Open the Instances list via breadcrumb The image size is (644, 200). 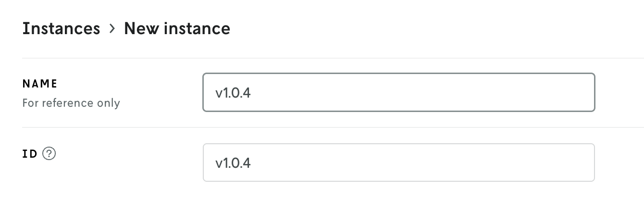click(x=61, y=29)
